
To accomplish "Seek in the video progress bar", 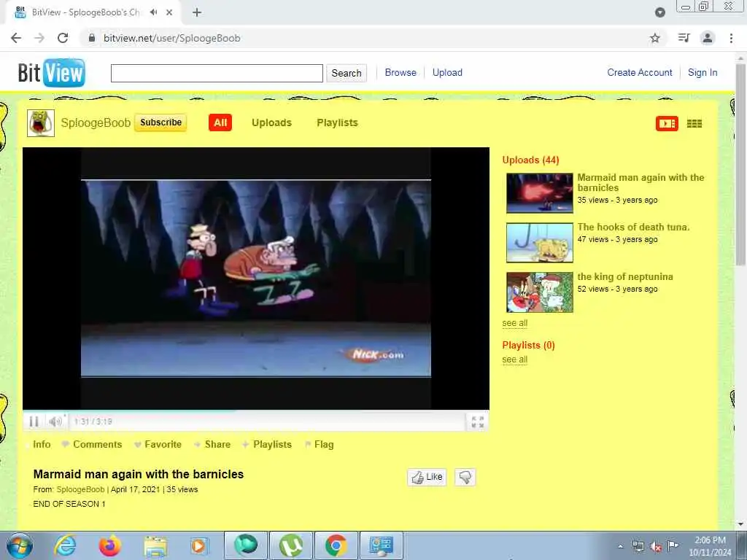I will 256,410.
